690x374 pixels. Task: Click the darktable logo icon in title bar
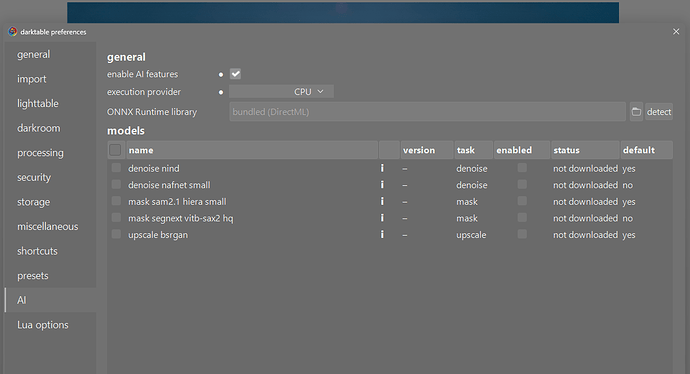click(x=13, y=32)
